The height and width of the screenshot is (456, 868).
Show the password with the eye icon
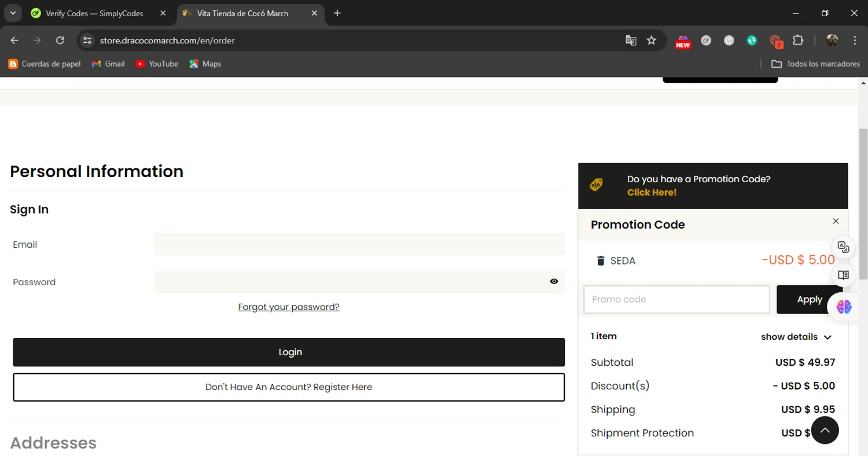[x=554, y=281]
